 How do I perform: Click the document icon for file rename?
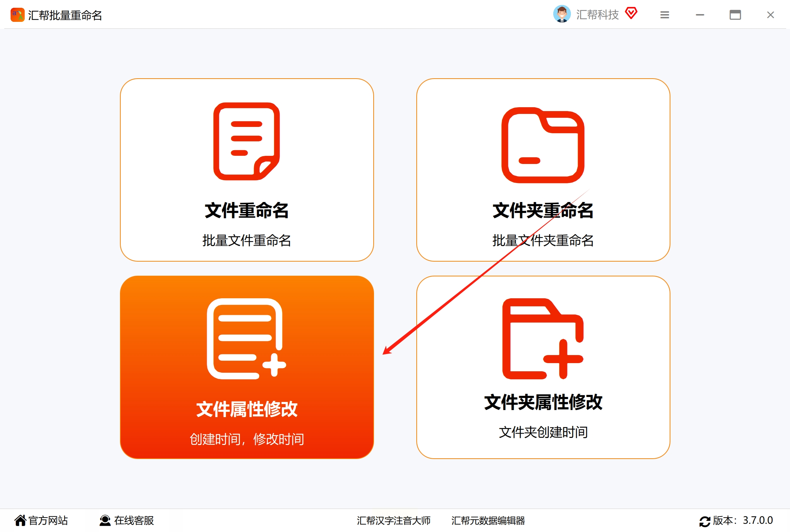click(246, 141)
